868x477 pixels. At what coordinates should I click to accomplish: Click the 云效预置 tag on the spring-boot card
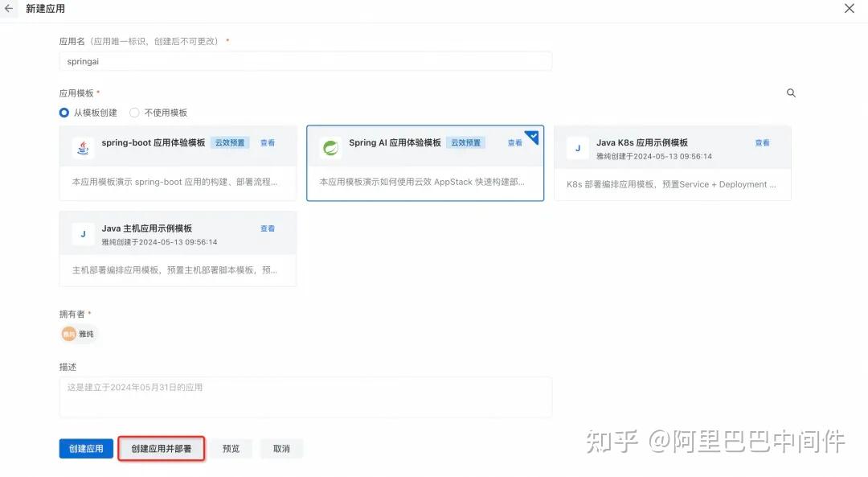pos(230,143)
